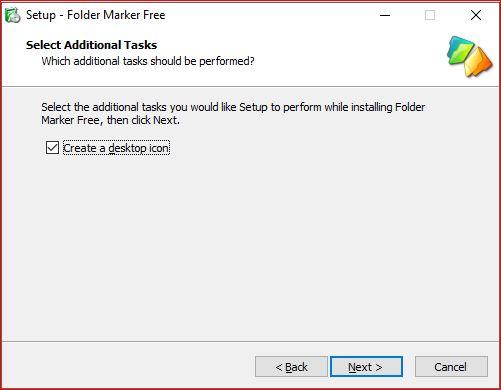The height and width of the screenshot is (390, 501).
Task: Uncheck the Create a desktop icon checkbox
Action: pyautogui.click(x=52, y=148)
